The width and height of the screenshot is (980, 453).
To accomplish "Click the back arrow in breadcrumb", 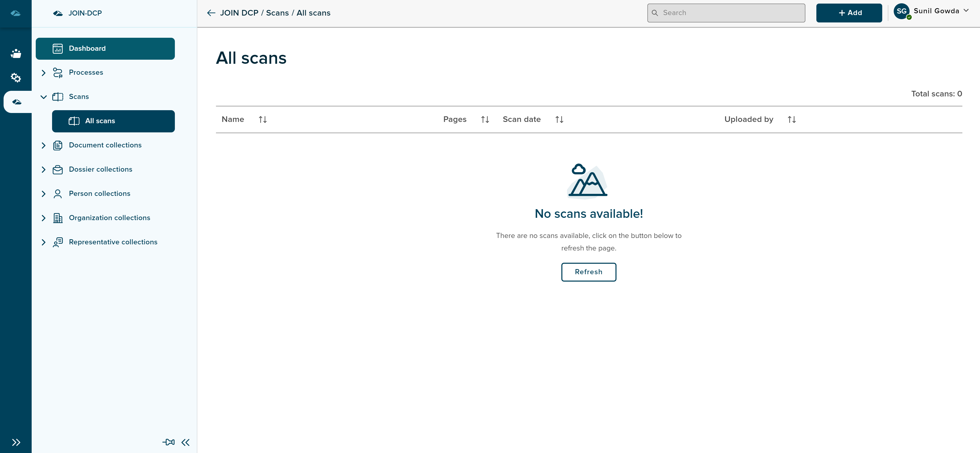I will (211, 13).
